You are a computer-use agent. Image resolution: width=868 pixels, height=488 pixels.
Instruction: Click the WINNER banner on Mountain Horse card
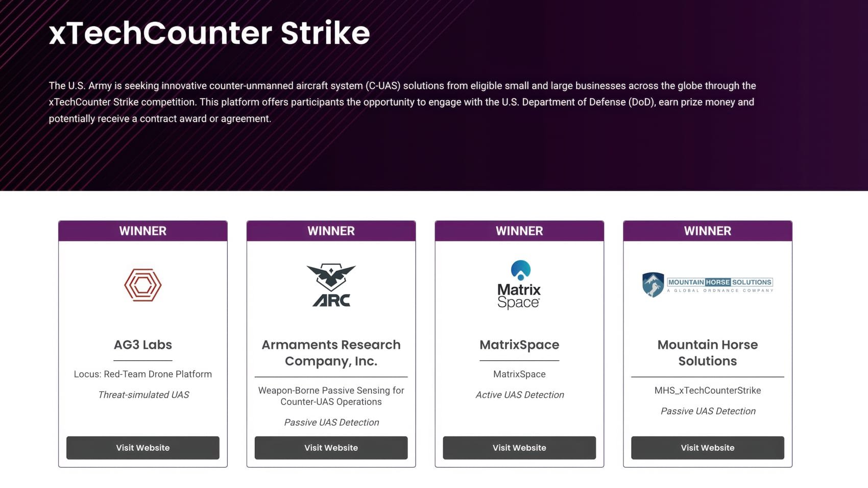[707, 231]
